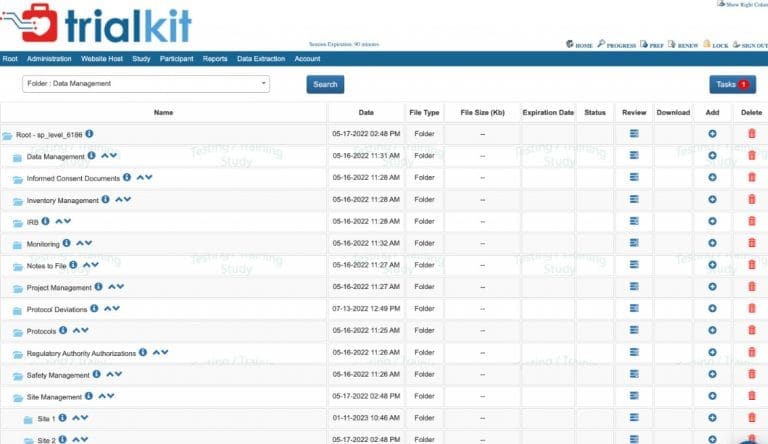The width and height of the screenshot is (768, 444).
Task: Click folder icon beside Site 1
Action: pyautogui.click(x=28, y=419)
